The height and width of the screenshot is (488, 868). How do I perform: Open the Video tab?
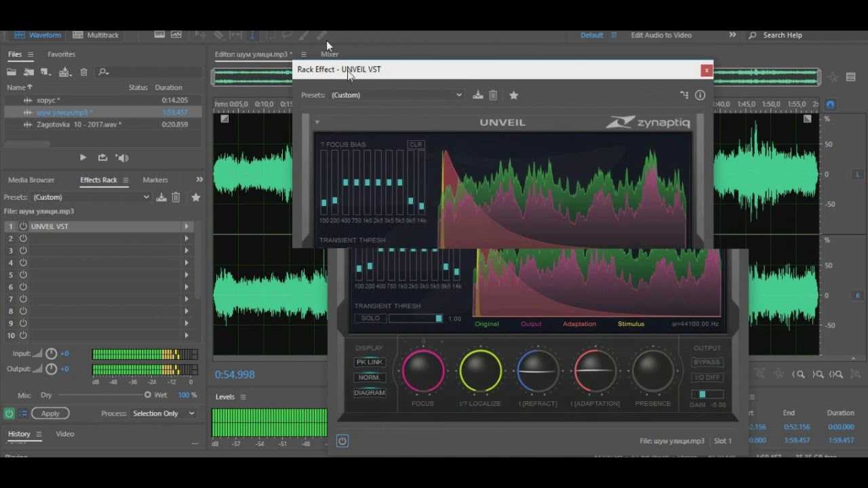pyautogui.click(x=65, y=434)
